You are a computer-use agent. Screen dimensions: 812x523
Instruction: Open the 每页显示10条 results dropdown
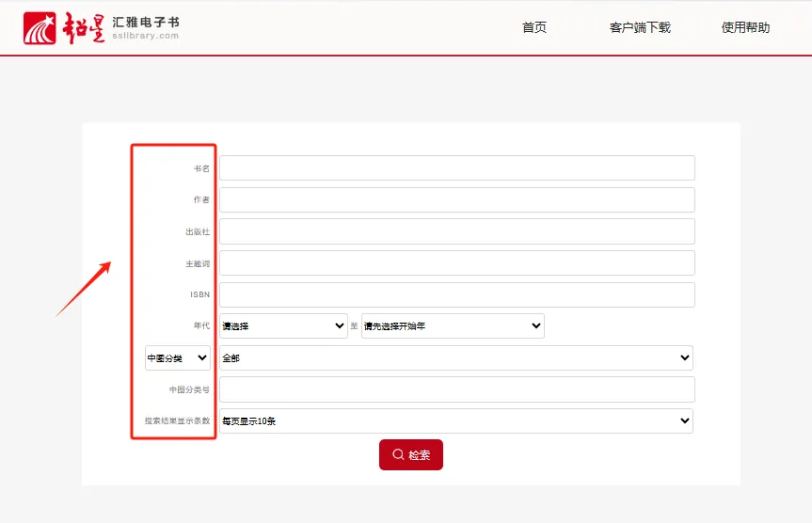pyautogui.click(x=456, y=421)
